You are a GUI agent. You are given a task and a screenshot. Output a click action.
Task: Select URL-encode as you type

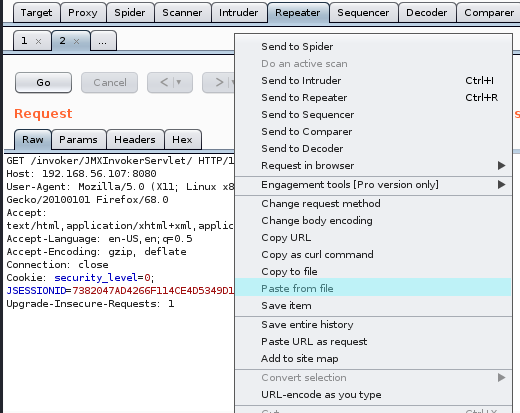tap(373, 395)
